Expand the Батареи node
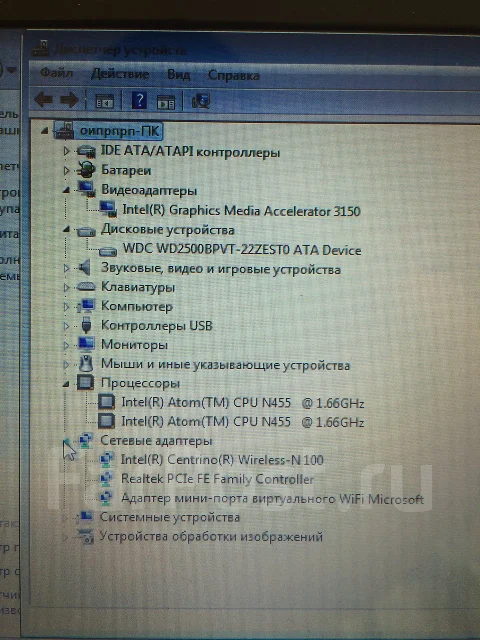 click(x=66, y=171)
